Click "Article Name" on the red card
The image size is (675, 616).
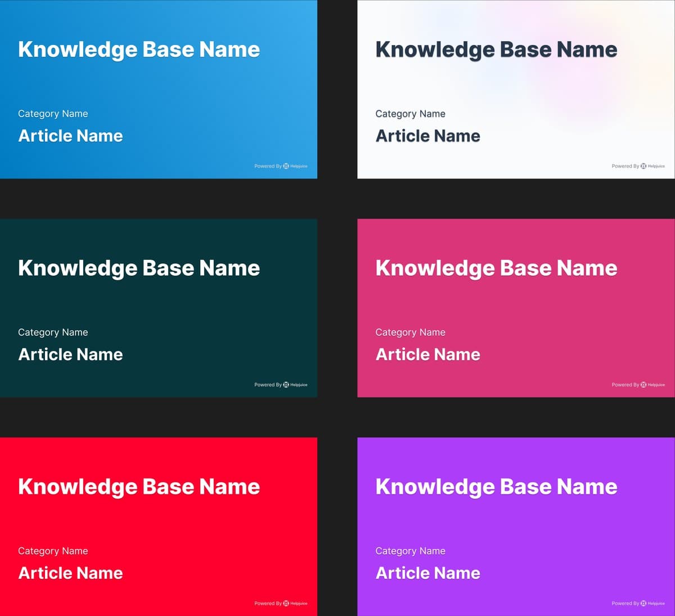(70, 573)
